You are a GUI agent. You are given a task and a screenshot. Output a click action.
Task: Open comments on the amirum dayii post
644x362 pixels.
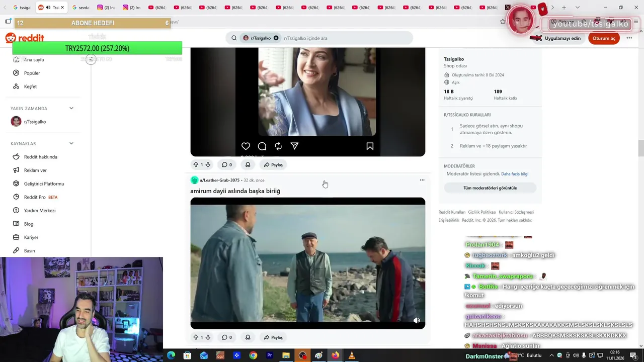[x=227, y=337]
